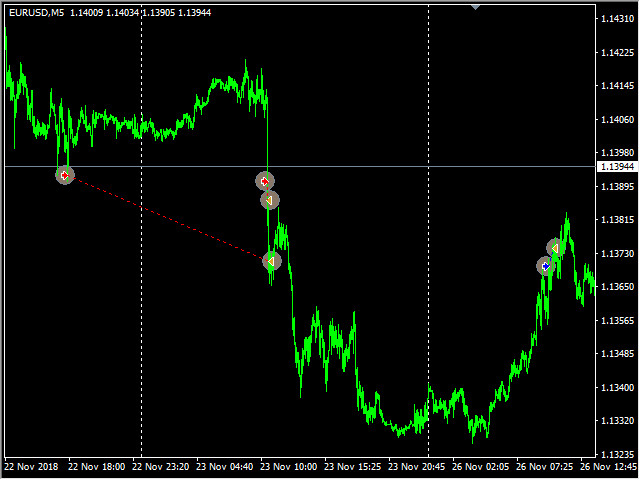This screenshot has width=640, height=480.
Task: Select the red dashed trade line
Action: coord(168,218)
